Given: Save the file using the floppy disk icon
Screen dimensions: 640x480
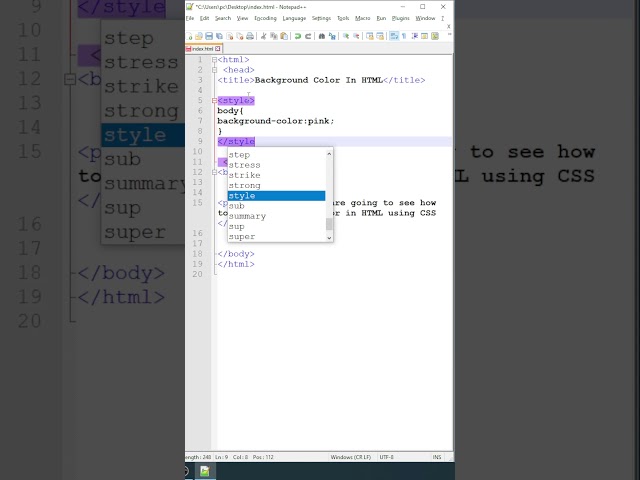Looking at the screenshot, I should pos(209,36).
